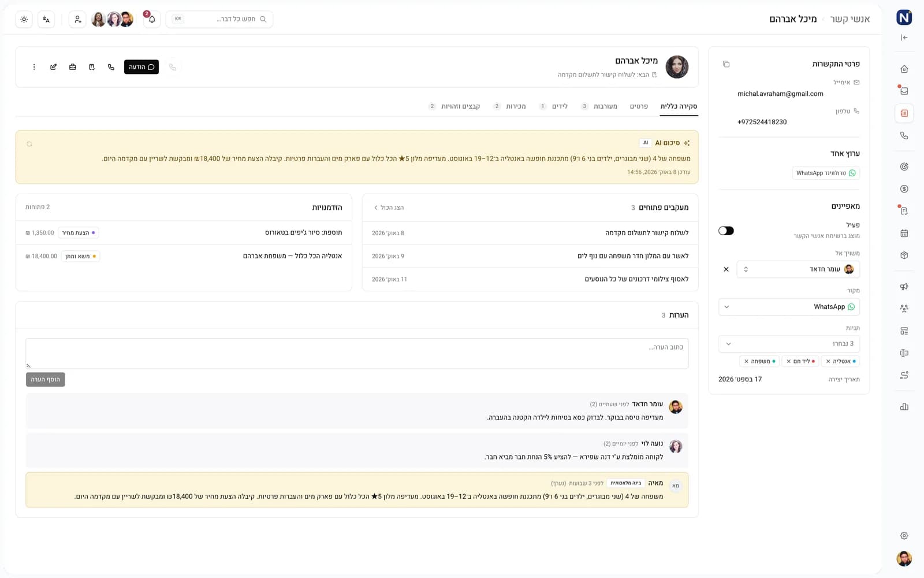
Task: Open the language translate icon
Action: click(x=46, y=19)
